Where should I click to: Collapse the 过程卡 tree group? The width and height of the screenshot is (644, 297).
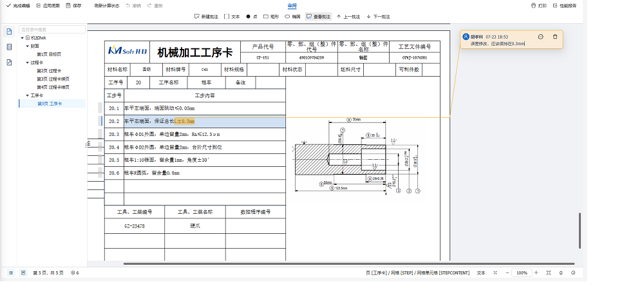(28, 62)
